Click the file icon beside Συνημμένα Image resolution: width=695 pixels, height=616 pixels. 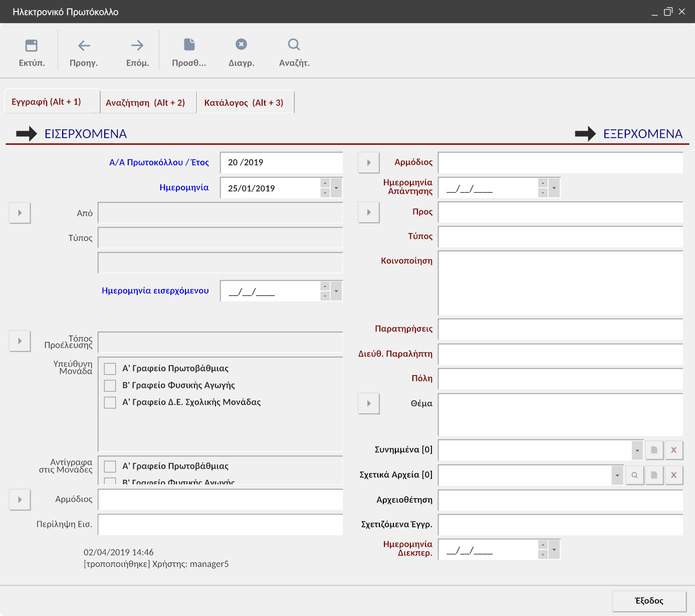click(654, 450)
